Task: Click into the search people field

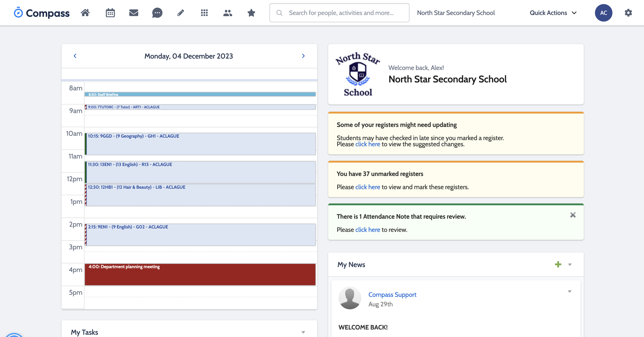Action: coord(339,13)
